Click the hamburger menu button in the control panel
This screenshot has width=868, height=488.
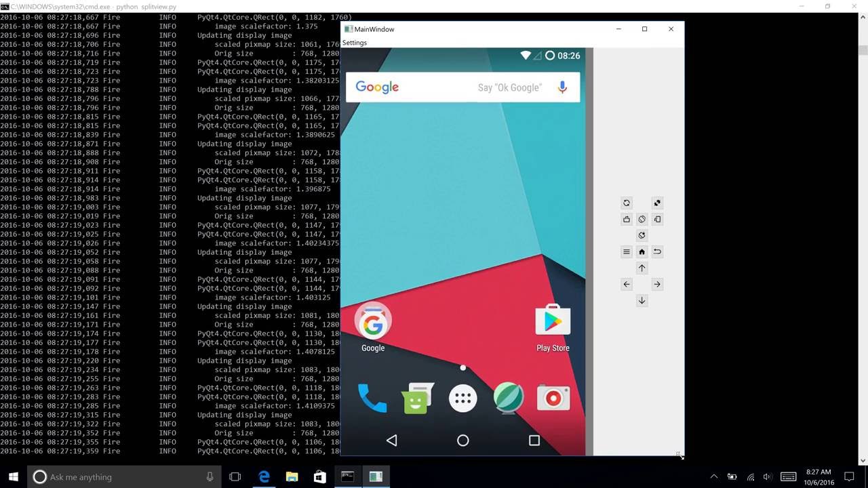coord(627,251)
